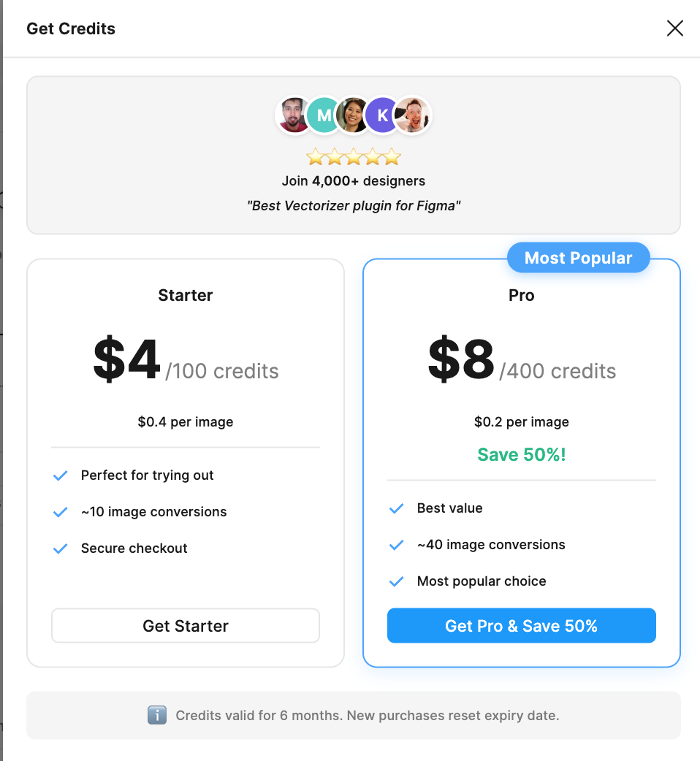The height and width of the screenshot is (761, 700).
Task: Select the Most Popular badge
Action: click(x=578, y=257)
